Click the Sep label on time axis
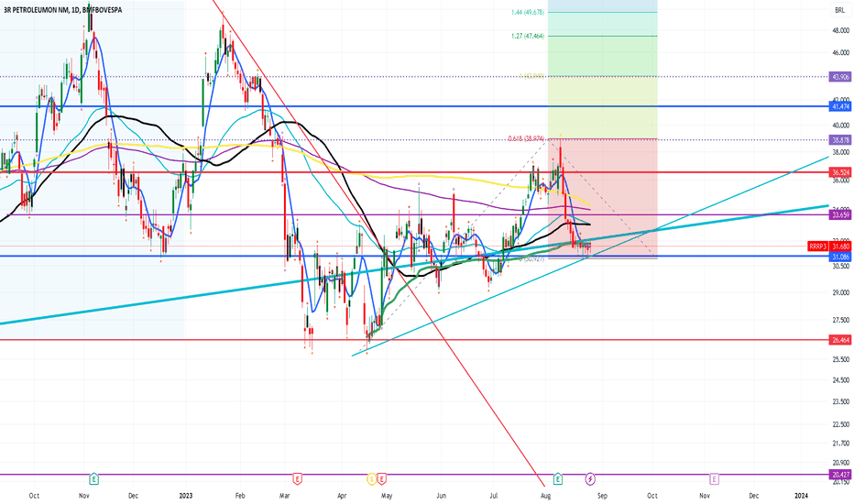Screen dimensions: 854x504 click(x=602, y=495)
